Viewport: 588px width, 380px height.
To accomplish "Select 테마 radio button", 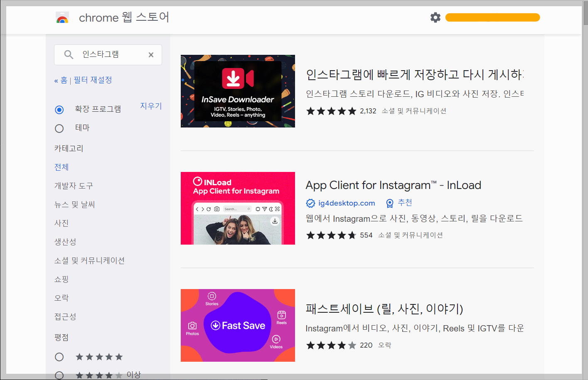I will coord(59,128).
